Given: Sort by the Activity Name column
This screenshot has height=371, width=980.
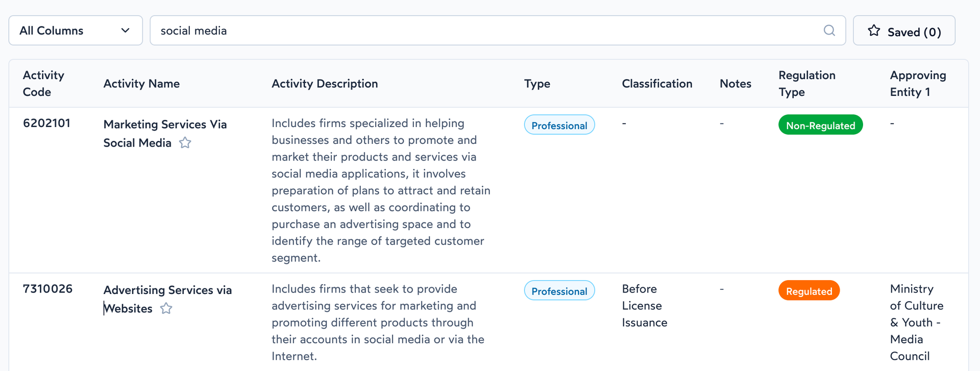Looking at the screenshot, I should coord(141,83).
